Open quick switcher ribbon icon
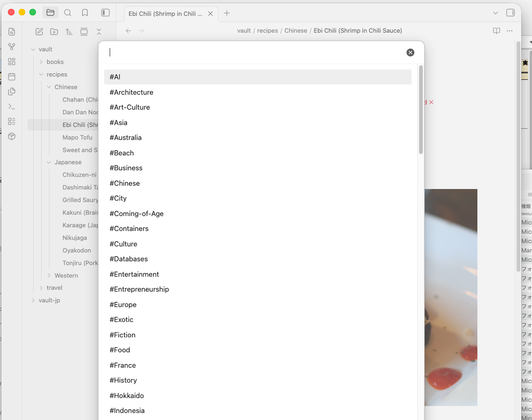 (12, 32)
